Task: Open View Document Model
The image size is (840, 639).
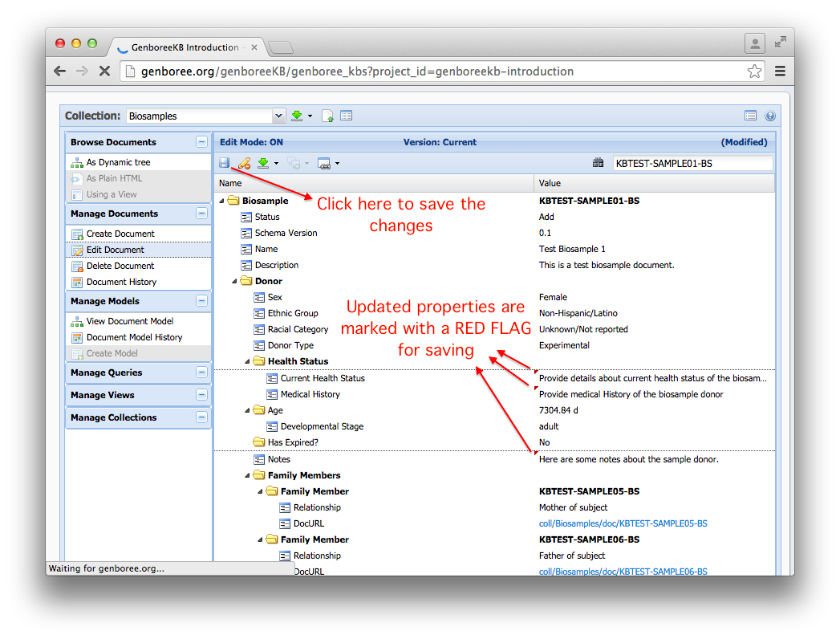Action: 138,321
